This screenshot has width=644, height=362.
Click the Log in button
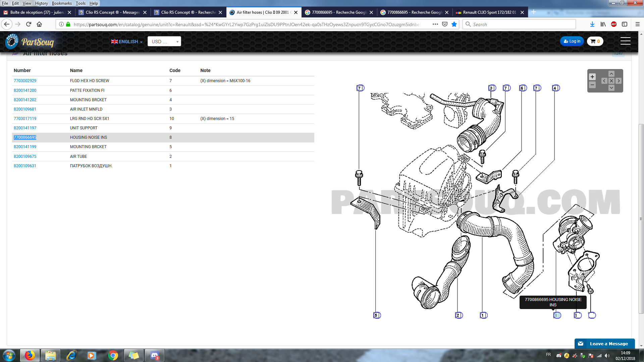572,41
